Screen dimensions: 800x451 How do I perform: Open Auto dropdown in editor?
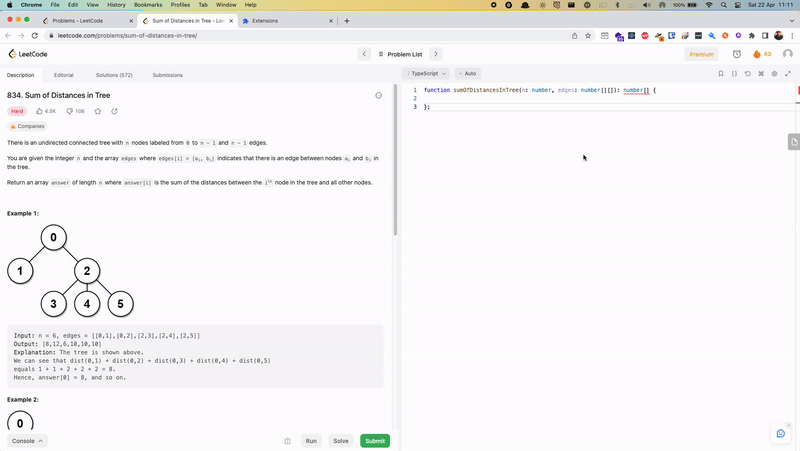click(468, 73)
